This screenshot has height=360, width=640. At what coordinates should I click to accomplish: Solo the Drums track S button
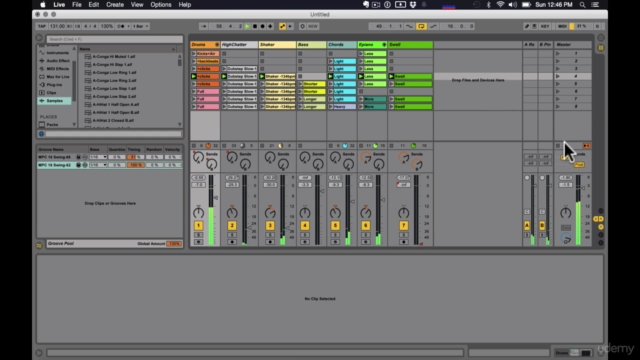tap(198, 235)
